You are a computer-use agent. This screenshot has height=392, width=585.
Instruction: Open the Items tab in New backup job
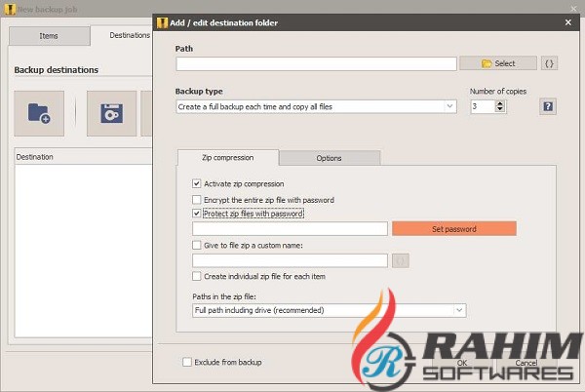[x=49, y=36]
